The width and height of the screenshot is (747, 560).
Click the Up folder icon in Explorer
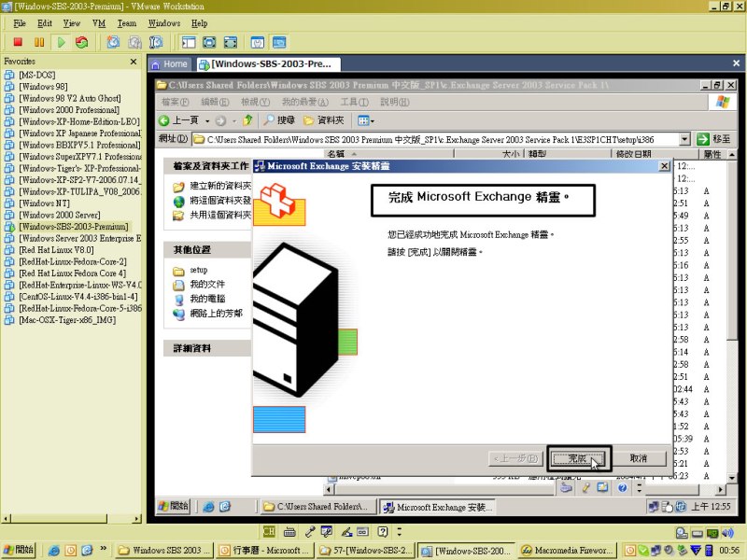pyautogui.click(x=247, y=120)
